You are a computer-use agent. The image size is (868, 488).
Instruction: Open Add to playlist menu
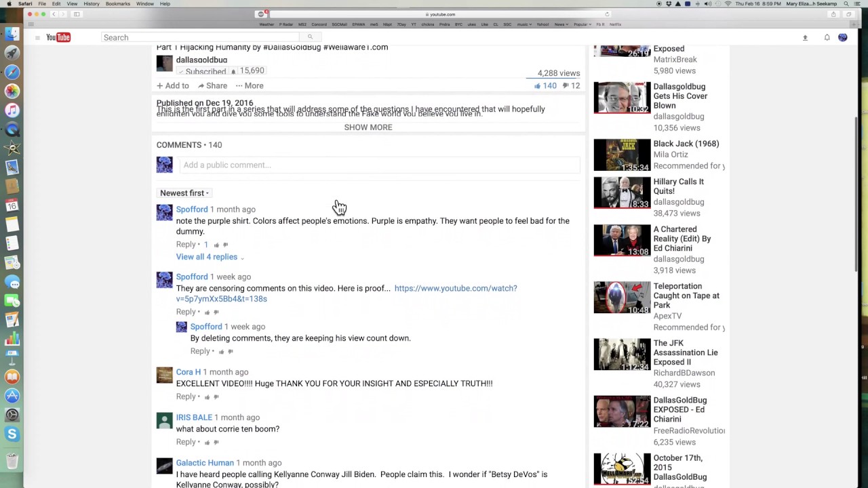click(x=173, y=86)
